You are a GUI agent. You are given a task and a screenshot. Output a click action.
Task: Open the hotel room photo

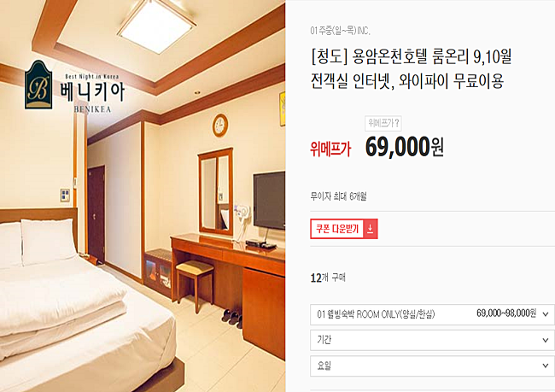tap(143, 196)
